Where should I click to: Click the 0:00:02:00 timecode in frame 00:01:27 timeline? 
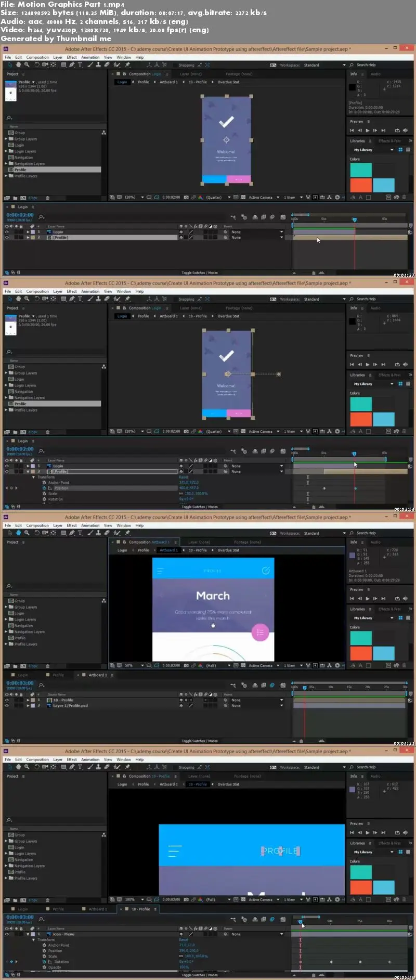(x=20, y=215)
